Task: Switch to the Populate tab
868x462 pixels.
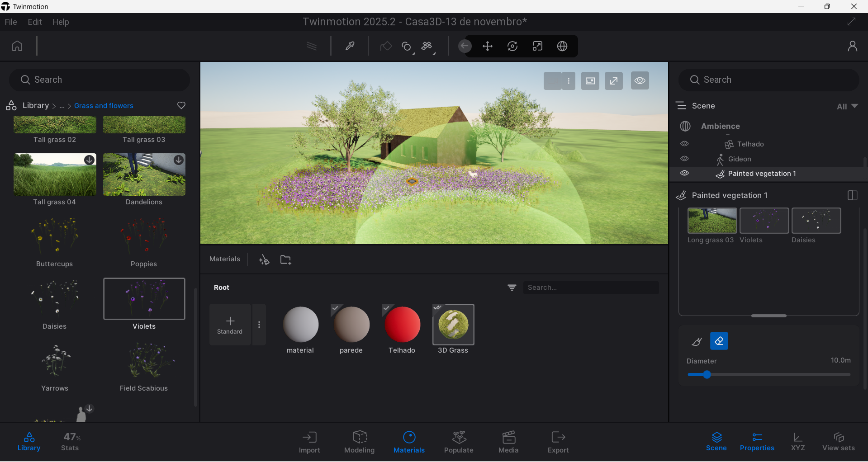Action: pyautogui.click(x=459, y=442)
